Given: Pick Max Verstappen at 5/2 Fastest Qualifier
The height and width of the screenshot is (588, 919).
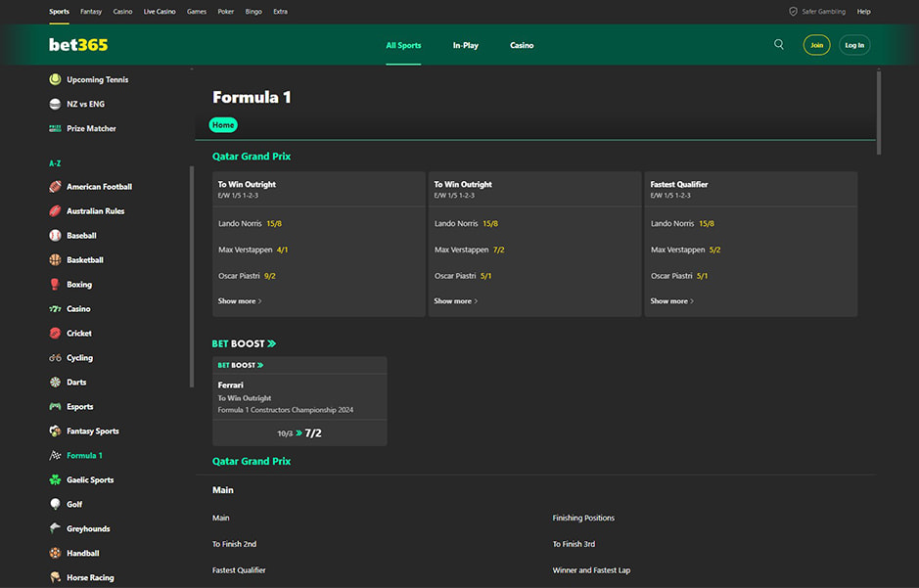Looking at the screenshot, I should click(x=686, y=249).
